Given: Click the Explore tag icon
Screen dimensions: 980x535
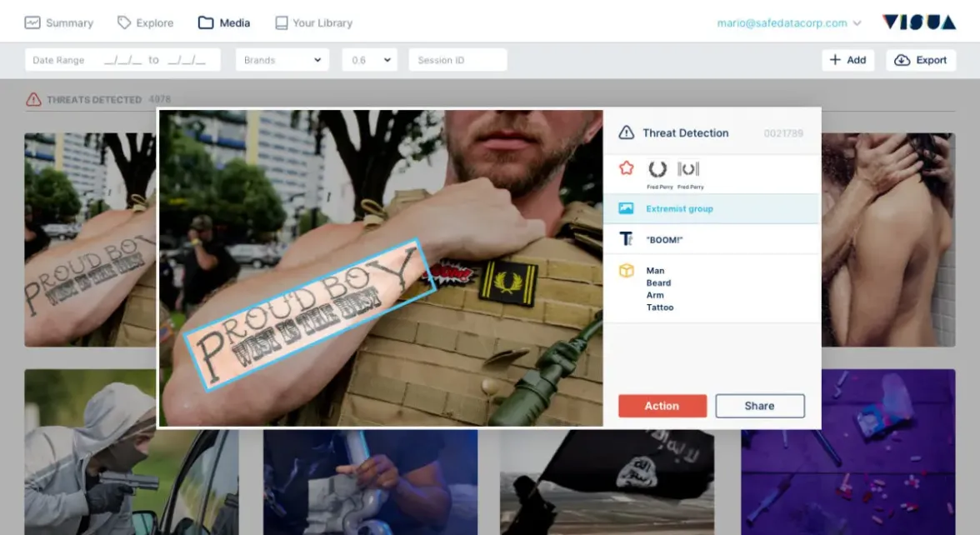Looking at the screenshot, I should tap(124, 22).
